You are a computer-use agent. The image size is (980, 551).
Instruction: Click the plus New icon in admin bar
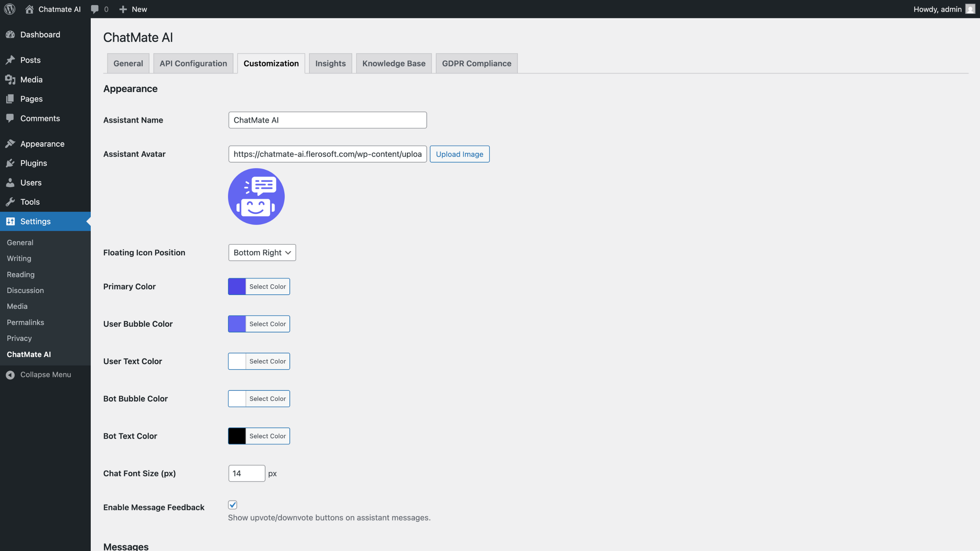[x=123, y=9]
